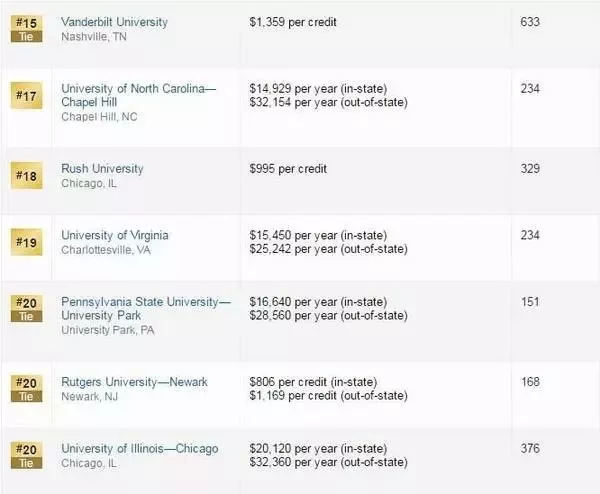Open University of North Carolina—Chapel Hill link
Screen dimensions: 600x494
pyautogui.click(x=139, y=95)
